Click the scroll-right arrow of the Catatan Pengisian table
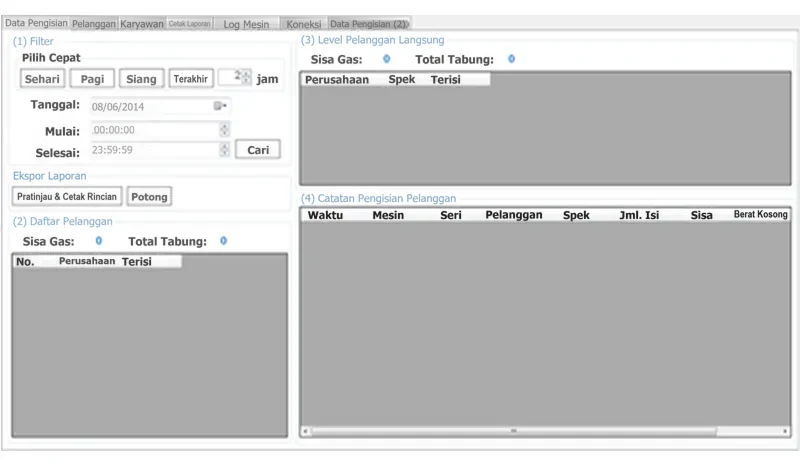The width and height of the screenshot is (800, 467). [785, 431]
